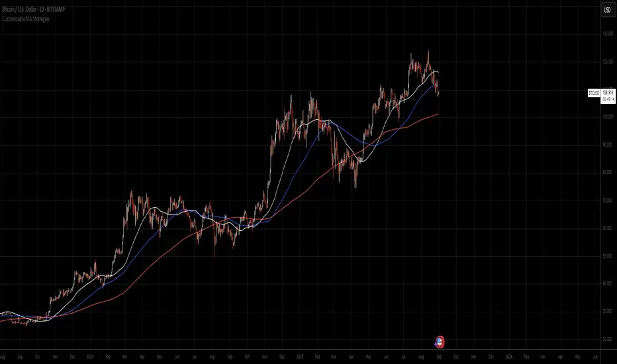617x364 pixels.
Task: Click the 30,000 price axis label
Action: [x=608, y=311]
